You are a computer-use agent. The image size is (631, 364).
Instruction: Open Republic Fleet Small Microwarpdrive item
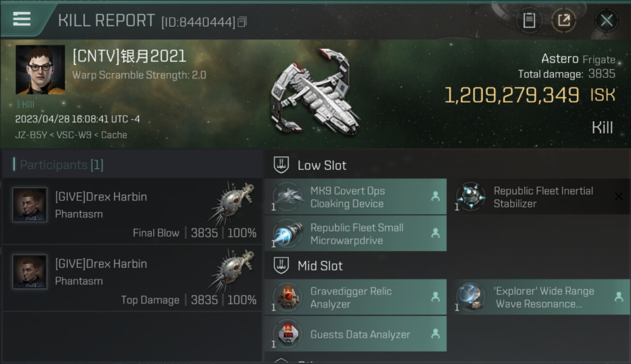(x=355, y=234)
